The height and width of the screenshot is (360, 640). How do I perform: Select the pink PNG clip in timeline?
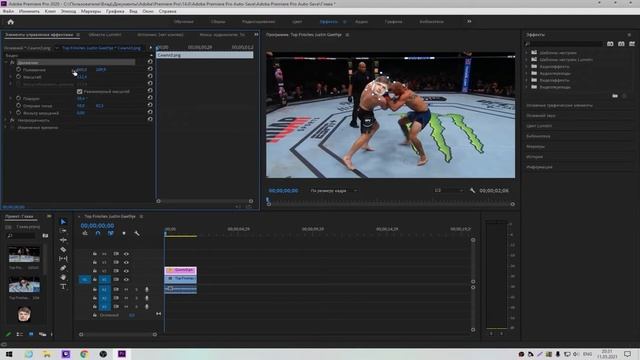[180, 270]
